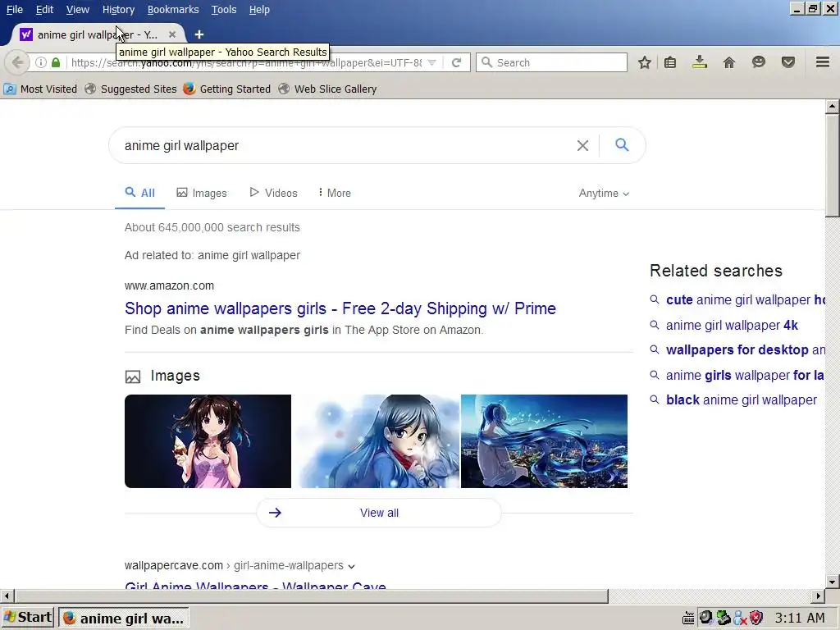
Task: Open thumbnail of girl holding ice cream
Action: [208, 441]
